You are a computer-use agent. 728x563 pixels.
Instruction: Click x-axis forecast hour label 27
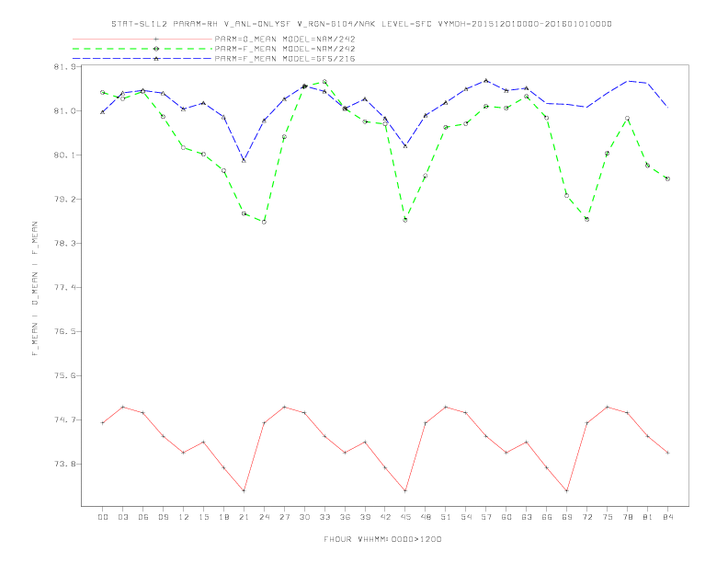tap(284, 517)
